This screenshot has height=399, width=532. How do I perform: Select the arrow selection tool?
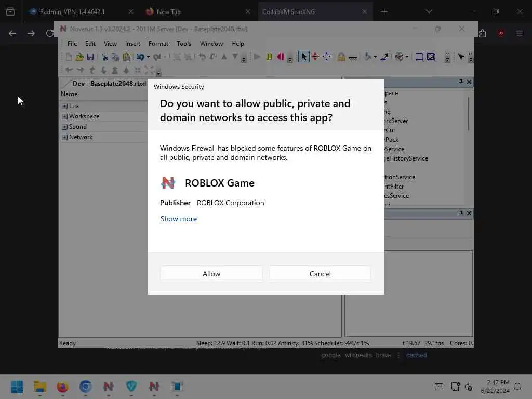pos(303,57)
